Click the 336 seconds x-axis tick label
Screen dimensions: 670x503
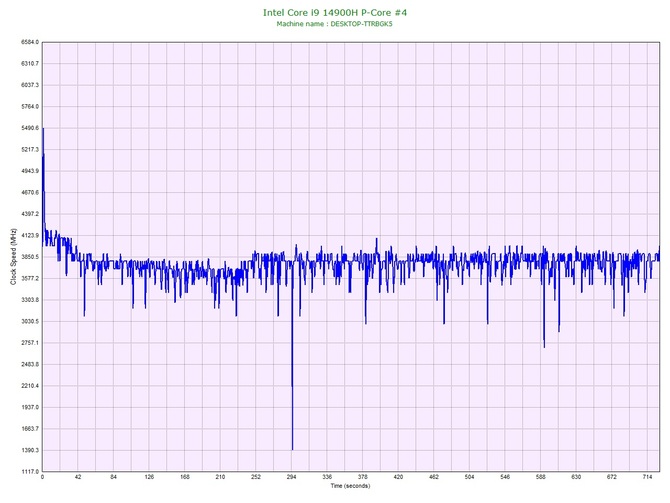point(327,477)
